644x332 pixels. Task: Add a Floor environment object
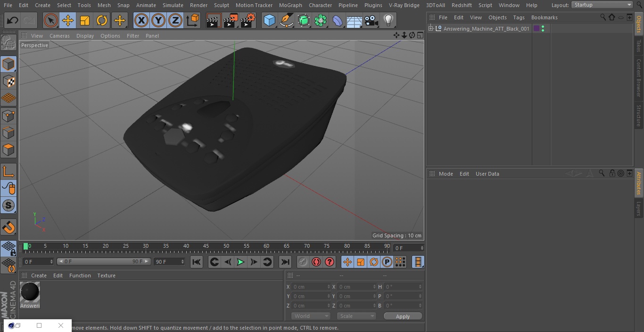pyautogui.click(x=354, y=20)
